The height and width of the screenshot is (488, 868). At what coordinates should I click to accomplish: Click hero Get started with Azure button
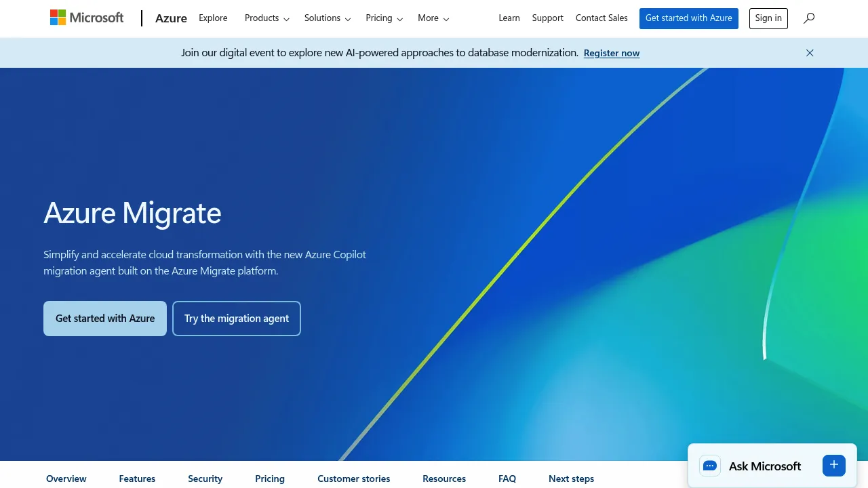[105, 319]
